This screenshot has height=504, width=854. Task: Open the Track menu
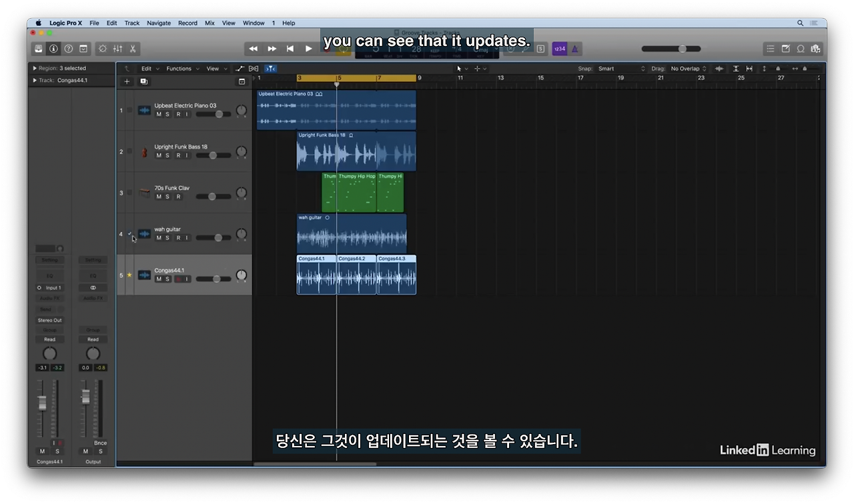click(132, 23)
